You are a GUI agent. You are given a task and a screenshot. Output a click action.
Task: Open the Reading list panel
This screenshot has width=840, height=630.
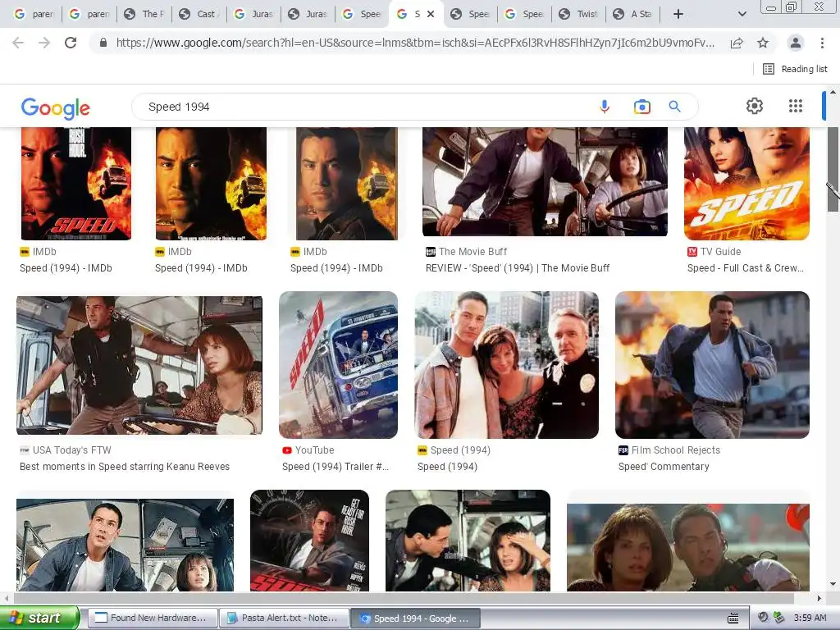point(795,69)
